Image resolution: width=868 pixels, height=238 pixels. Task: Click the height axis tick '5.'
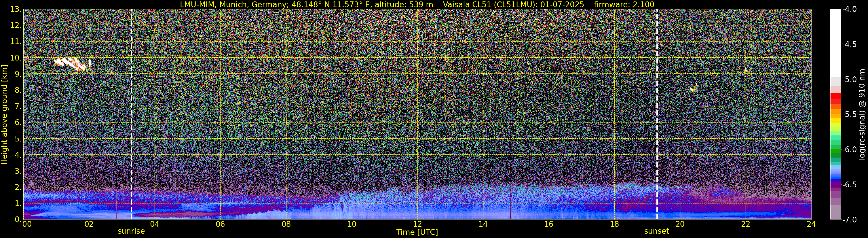(x=18, y=139)
